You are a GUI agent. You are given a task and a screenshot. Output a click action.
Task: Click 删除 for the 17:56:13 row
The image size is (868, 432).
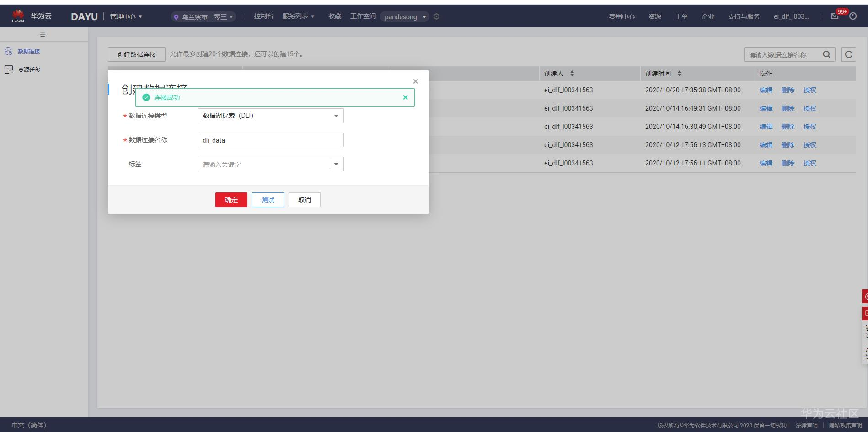[788, 145]
